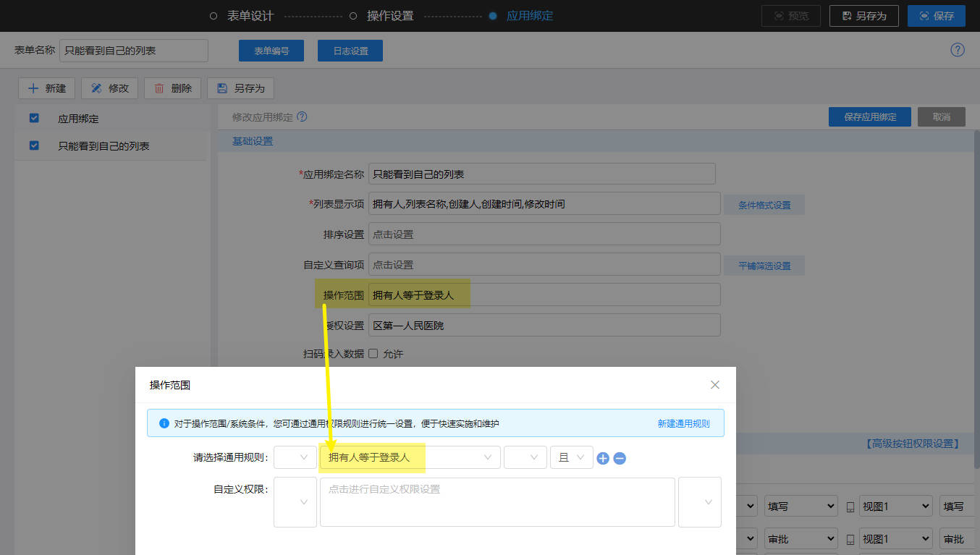
Task: Click the blue plus add-rule icon
Action: pyautogui.click(x=603, y=458)
